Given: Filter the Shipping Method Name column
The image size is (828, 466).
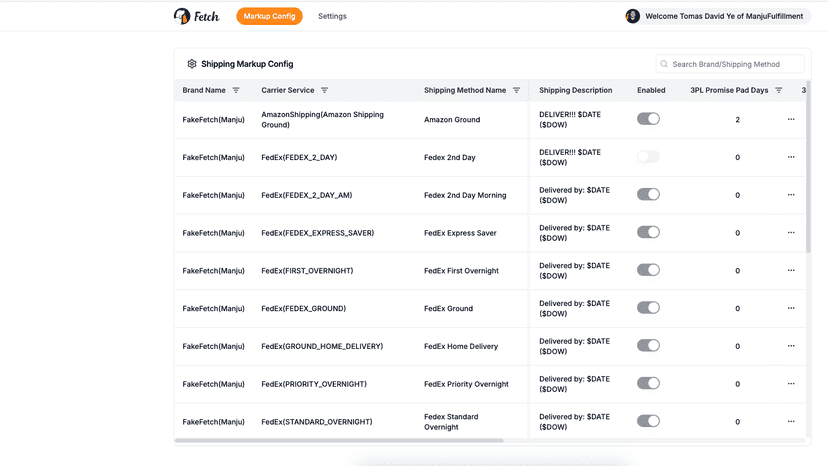Looking at the screenshot, I should tap(516, 90).
